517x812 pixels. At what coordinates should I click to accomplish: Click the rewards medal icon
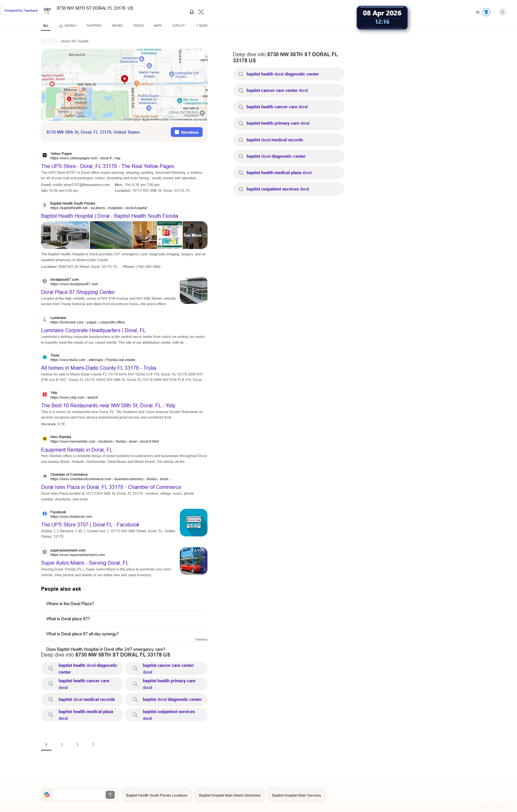click(486, 12)
